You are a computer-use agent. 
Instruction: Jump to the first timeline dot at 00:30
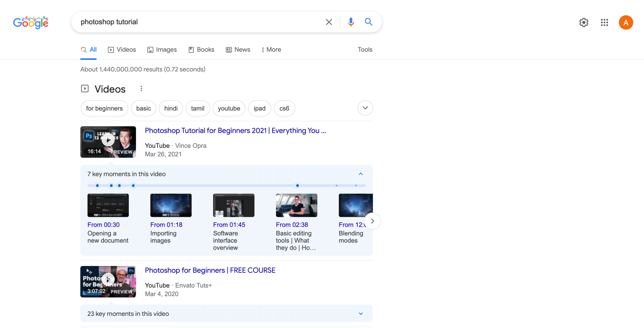click(97, 186)
